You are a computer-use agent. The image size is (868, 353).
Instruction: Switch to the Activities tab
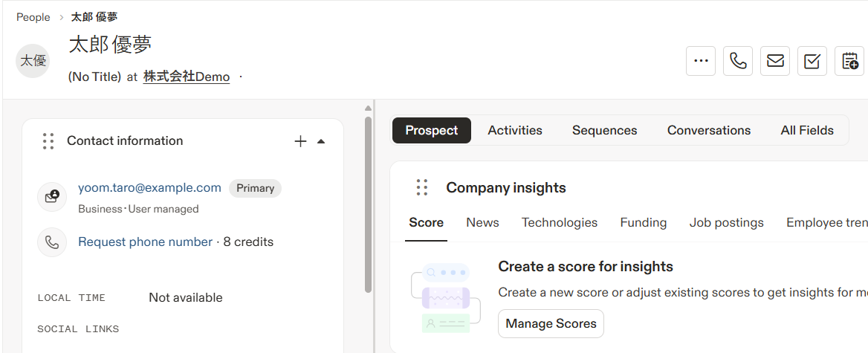[x=515, y=130]
